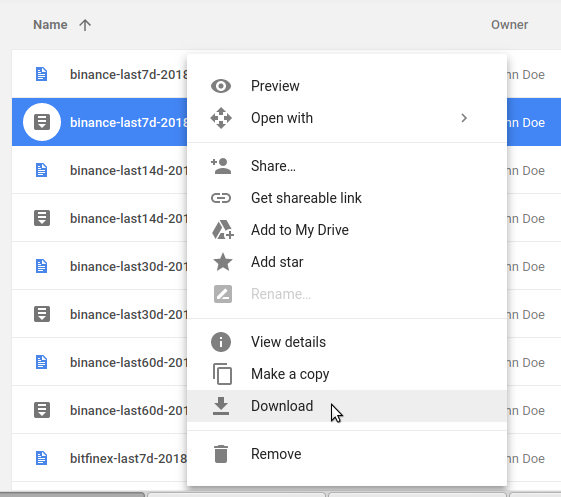Click the eye icon beside Preview
Image resolution: width=561 pixels, height=497 pixels.
221,86
